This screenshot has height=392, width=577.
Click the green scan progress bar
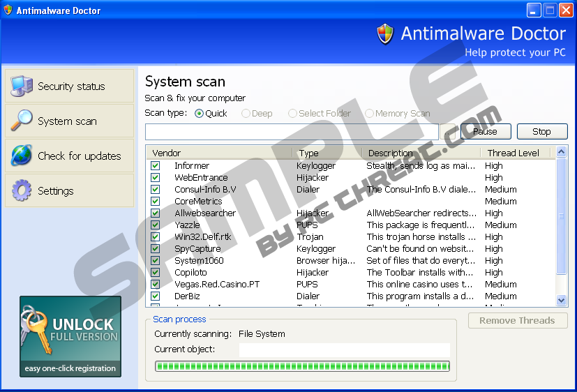pos(302,366)
